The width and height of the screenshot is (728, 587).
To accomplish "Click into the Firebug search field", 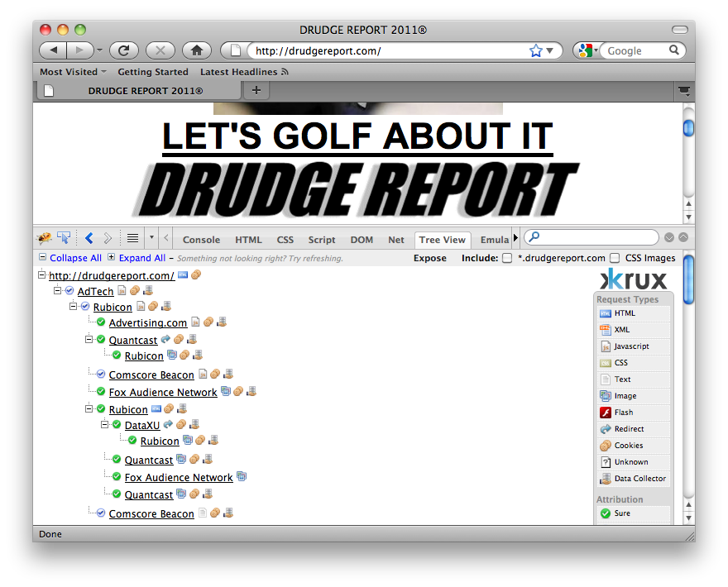I will coord(591,237).
